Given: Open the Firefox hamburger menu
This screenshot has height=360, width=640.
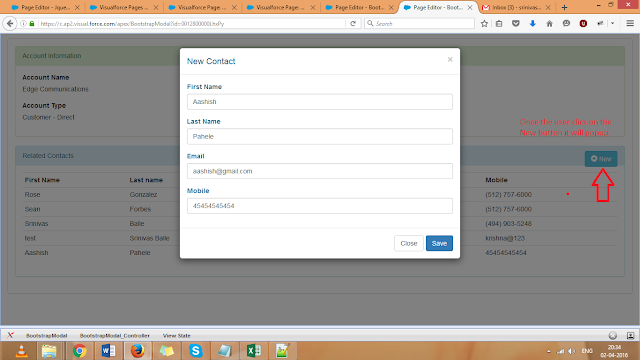Looking at the screenshot, I should click(x=630, y=24).
